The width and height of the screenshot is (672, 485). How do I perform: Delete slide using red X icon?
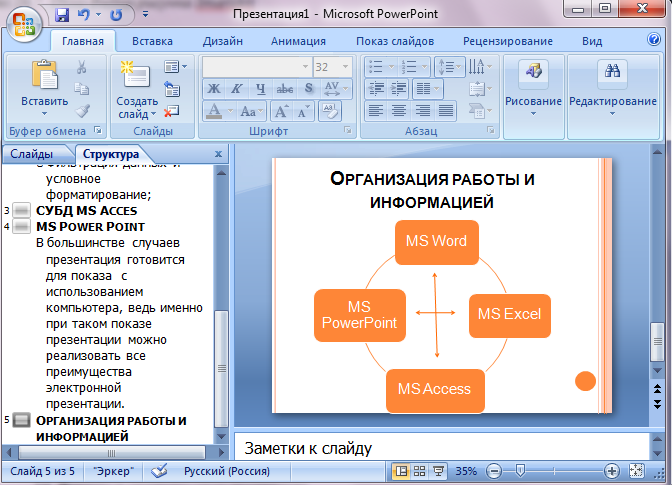pyautogui.click(x=171, y=111)
